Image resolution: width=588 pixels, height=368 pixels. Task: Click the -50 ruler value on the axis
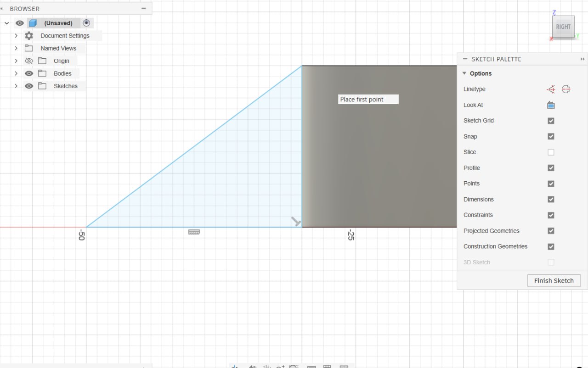[82, 235]
